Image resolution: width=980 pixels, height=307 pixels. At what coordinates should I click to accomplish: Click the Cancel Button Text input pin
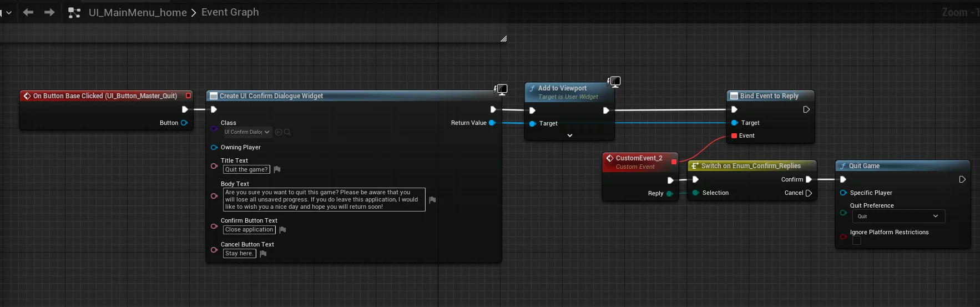(214, 250)
